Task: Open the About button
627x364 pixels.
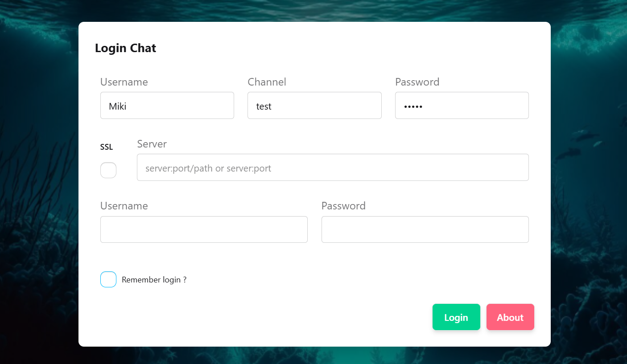Action: tap(510, 317)
